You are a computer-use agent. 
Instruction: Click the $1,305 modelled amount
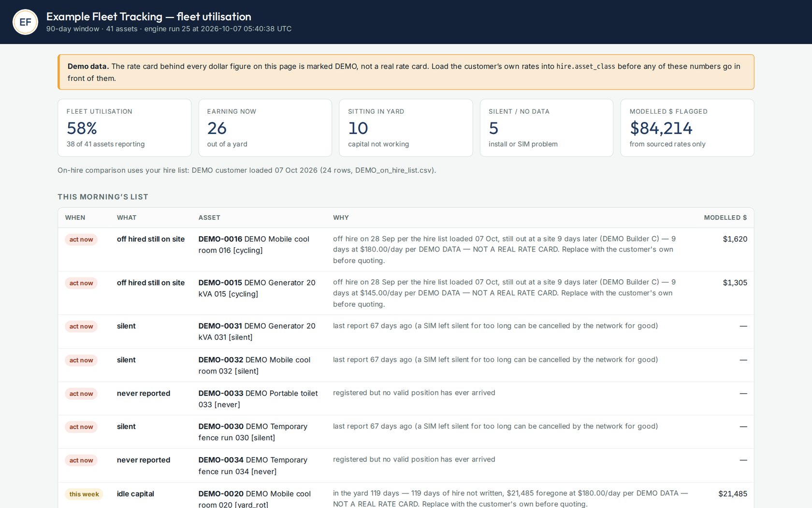[735, 283]
